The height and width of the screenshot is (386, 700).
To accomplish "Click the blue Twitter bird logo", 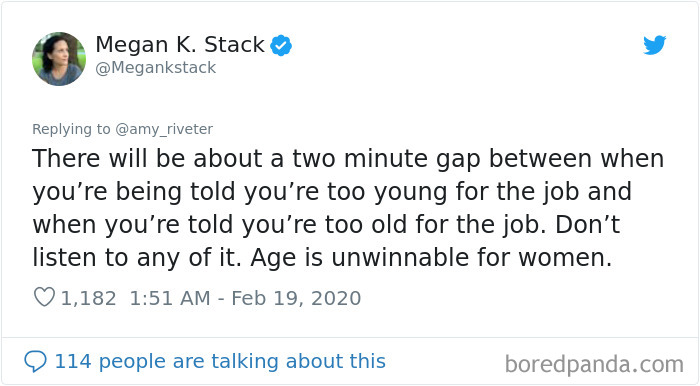I will 654,45.
